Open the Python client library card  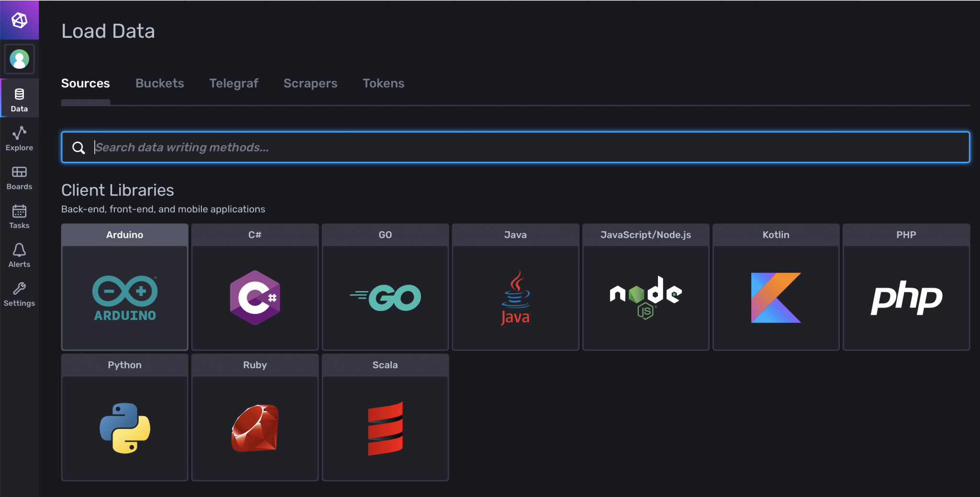click(124, 417)
